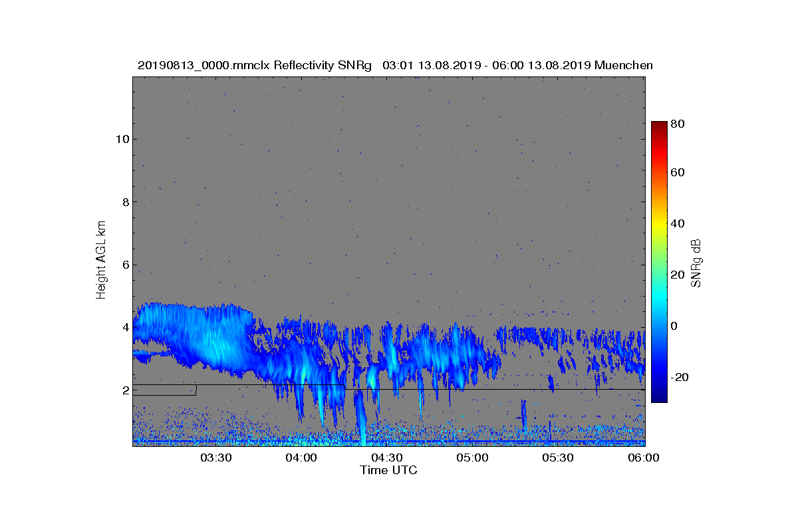Click the 04:30 time tick label
Screen dimensions: 798x532
387,458
